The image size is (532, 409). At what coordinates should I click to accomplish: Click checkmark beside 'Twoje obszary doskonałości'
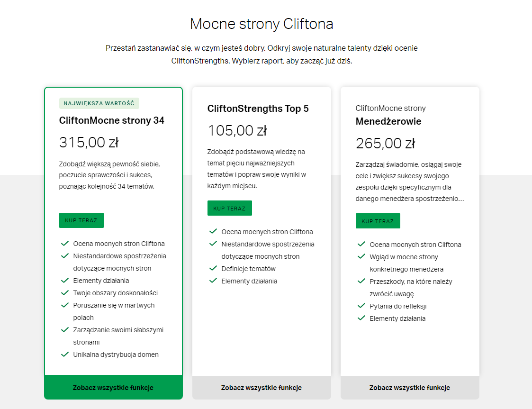pos(65,293)
